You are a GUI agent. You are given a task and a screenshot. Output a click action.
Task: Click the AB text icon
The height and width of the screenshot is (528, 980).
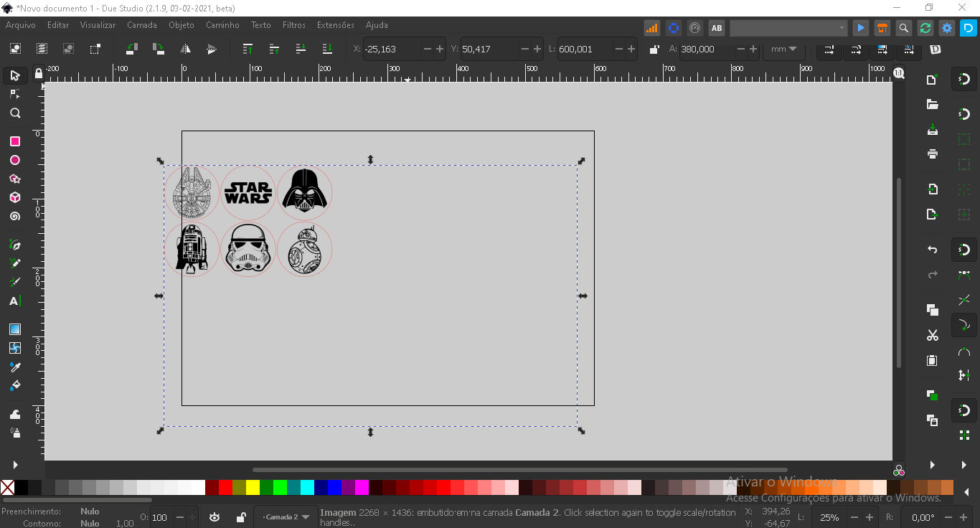(x=717, y=28)
